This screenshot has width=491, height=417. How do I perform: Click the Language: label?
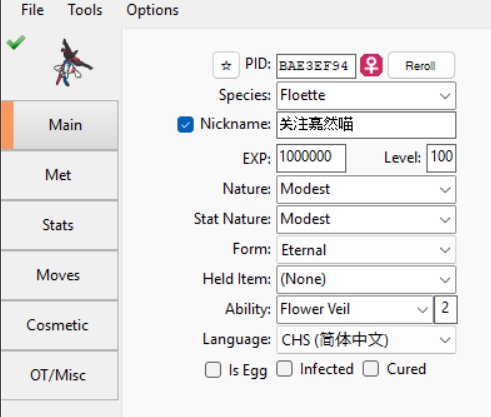(237, 340)
